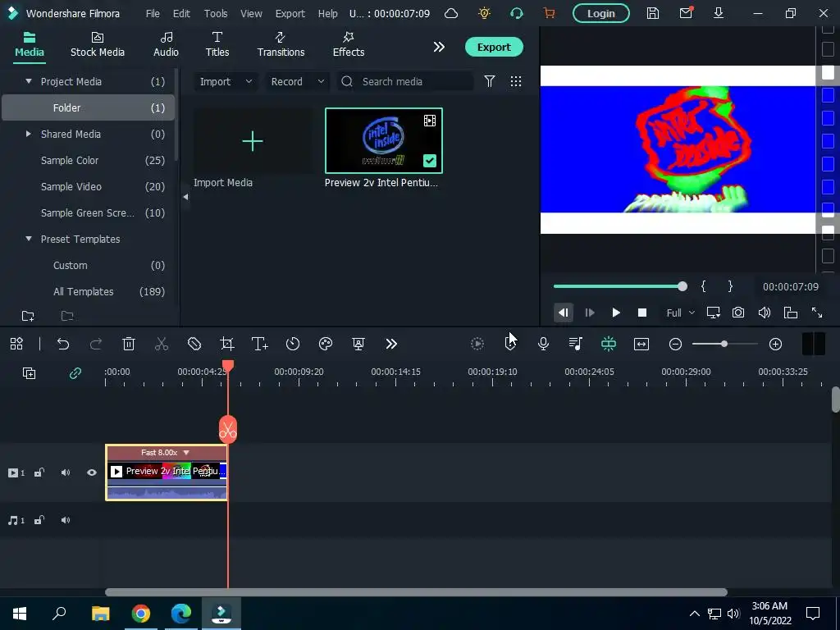Switch to the Stock Media tab

click(x=98, y=44)
